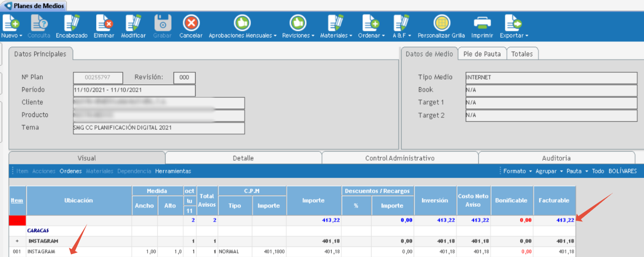Screen dimensions: 644x257
Task: Select the Datos Principales tab
Action: click(x=40, y=54)
